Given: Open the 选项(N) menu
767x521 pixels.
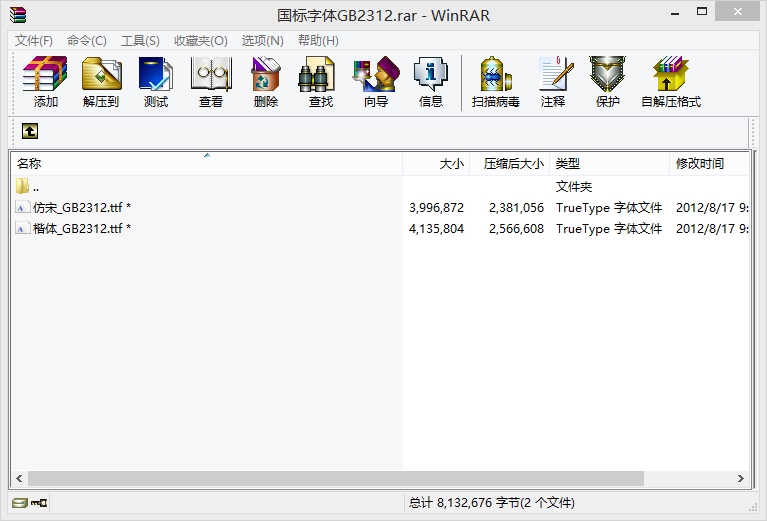Looking at the screenshot, I should pos(263,41).
